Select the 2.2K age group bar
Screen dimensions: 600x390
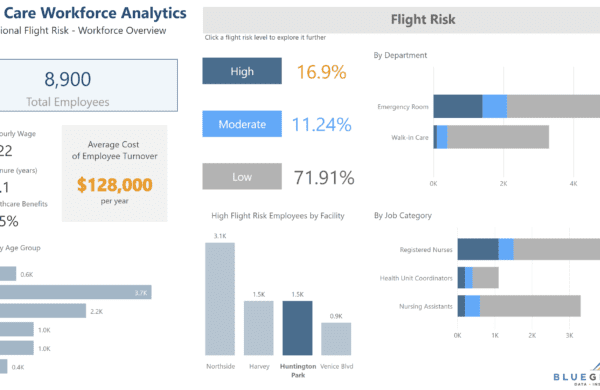[43, 311]
